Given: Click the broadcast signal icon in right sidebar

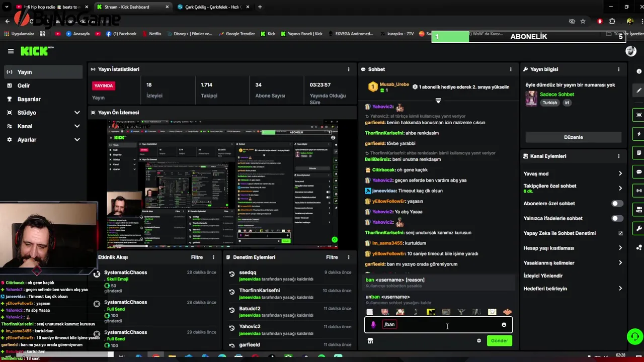Looking at the screenshot, I should (x=639, y=191).
